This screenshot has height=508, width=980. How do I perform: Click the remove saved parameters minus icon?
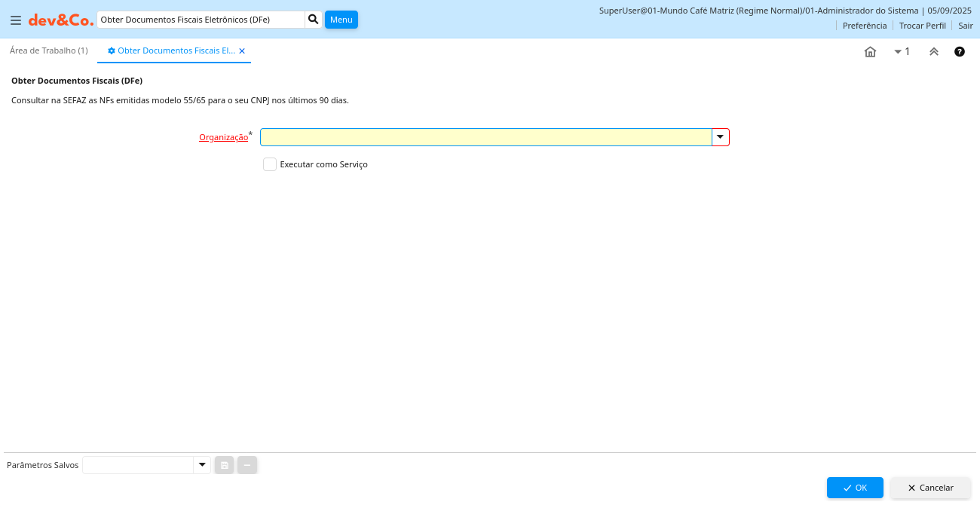pos(247,465)
